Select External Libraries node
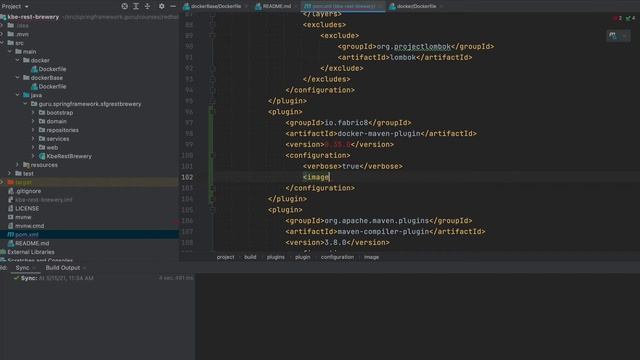 pos(27,252)
